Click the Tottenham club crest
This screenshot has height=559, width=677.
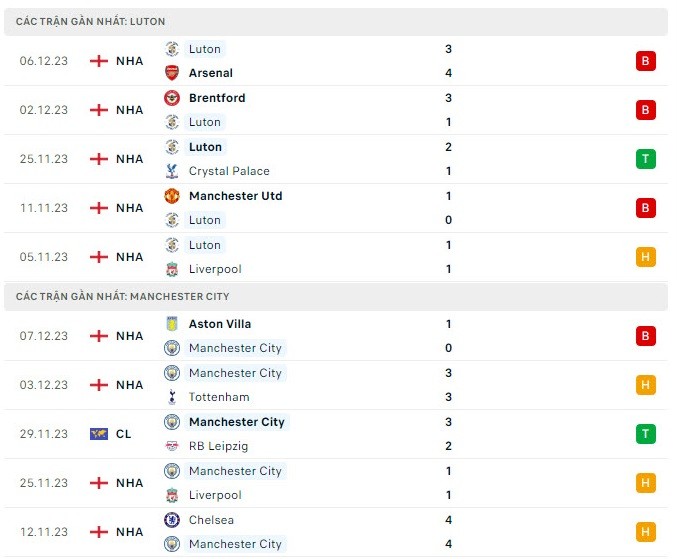[x=172, y=397]
